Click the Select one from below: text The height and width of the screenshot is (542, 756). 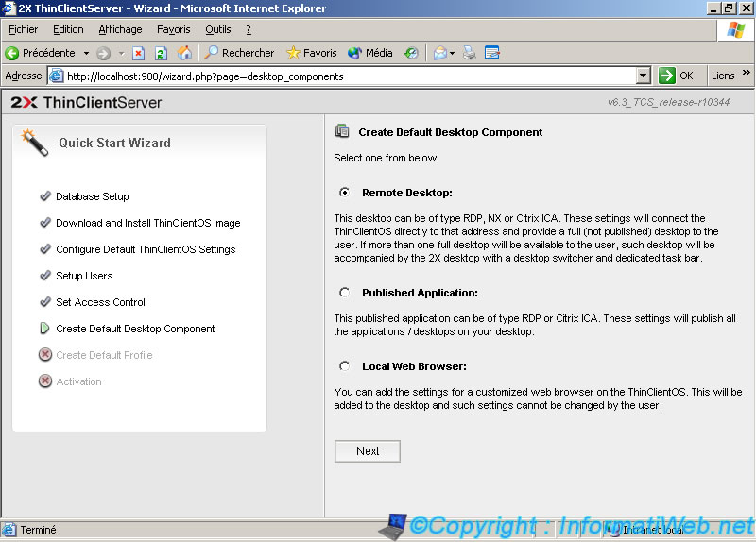(x=387, y=158)
